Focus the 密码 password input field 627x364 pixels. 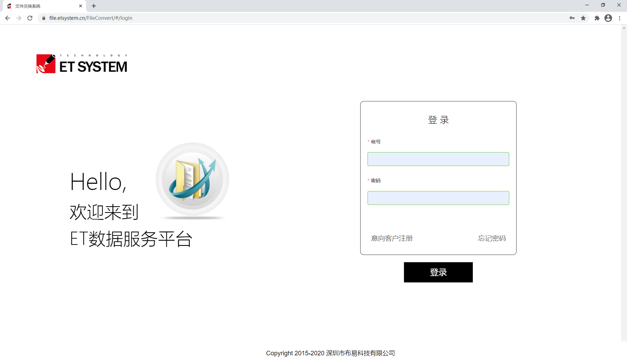click(x=438, y=198)
